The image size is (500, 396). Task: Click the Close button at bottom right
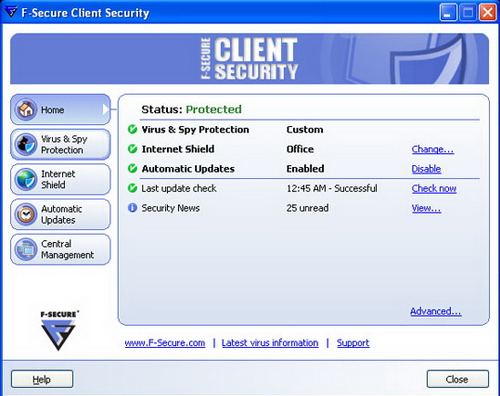click(x=458, y=379)
